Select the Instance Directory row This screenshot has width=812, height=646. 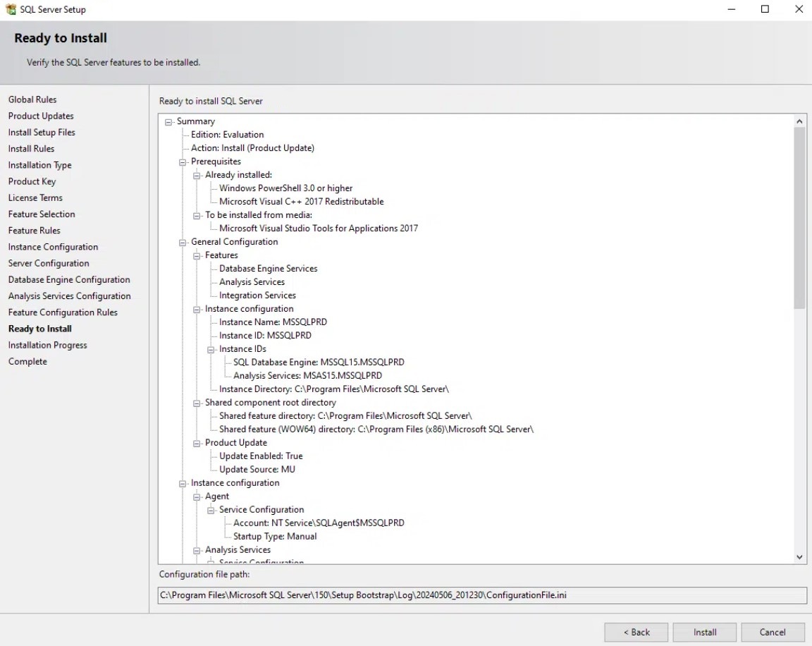click(334, 389)
